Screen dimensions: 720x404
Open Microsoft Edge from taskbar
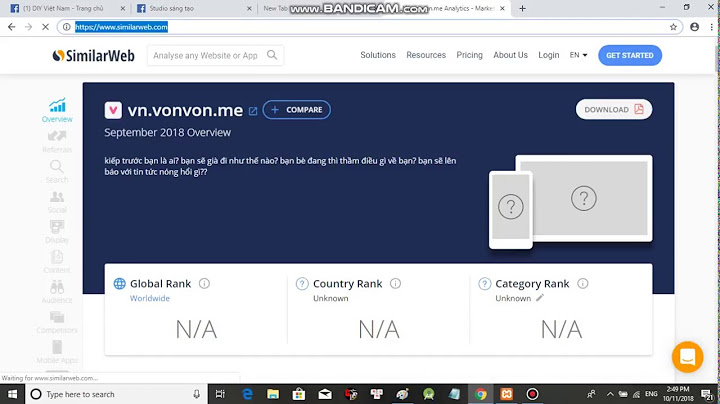pyautogui.click(x=247, y=394)
